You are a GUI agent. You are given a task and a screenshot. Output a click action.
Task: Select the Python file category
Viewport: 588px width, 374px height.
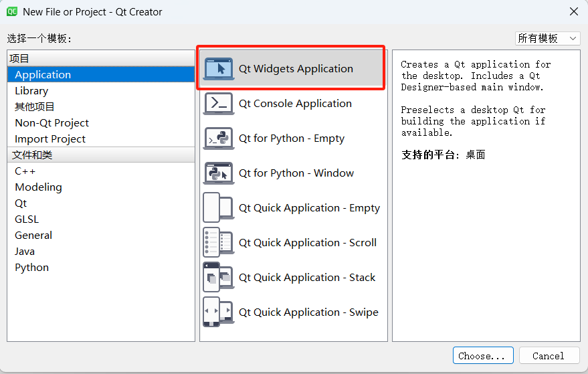point(101,268)
